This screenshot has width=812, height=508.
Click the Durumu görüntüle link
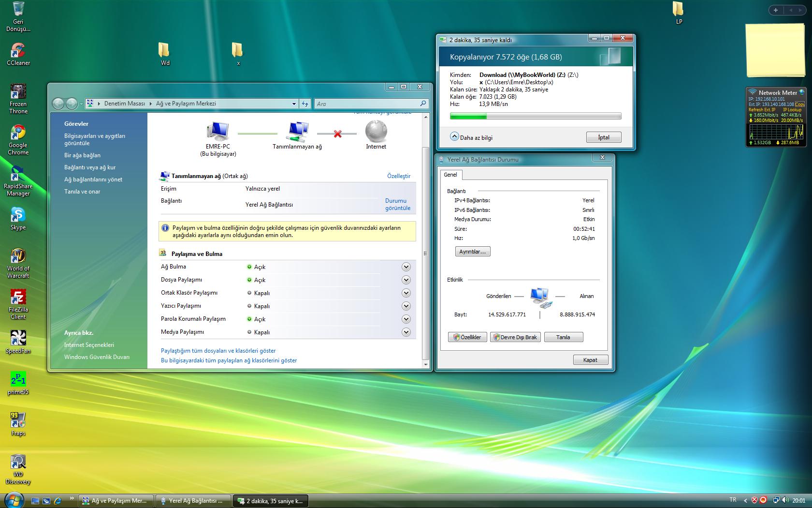click(x=398, y=204)
